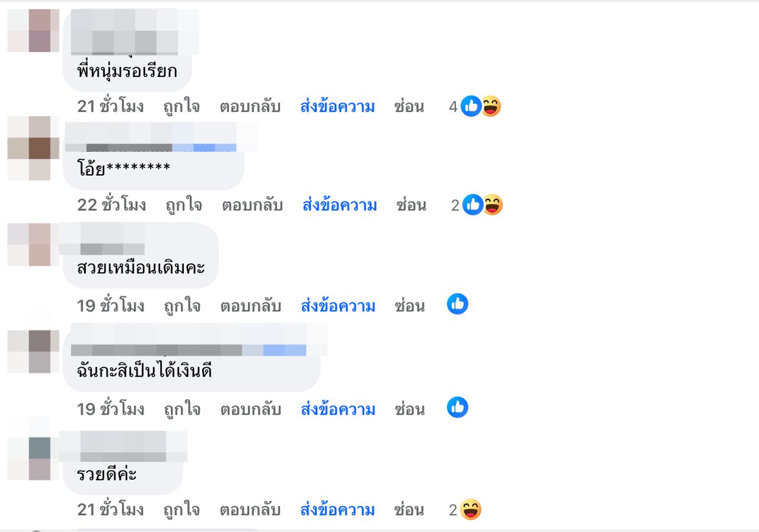This screenshot has height=532, width=759.
Task: Click ซ่อน under พี่หนุ่มรอเรียก comment
Action: click(x=409, y=107)
